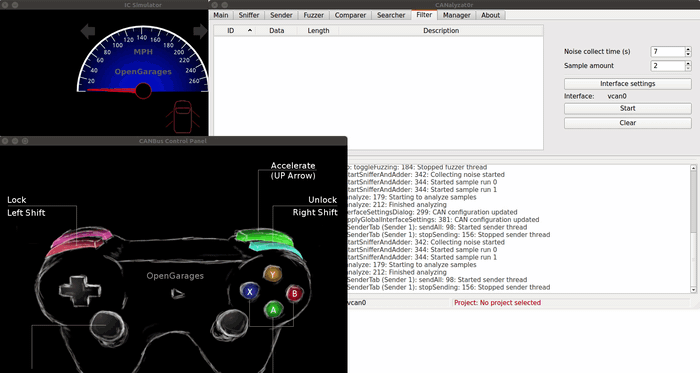
Task: Click the right turn signal arrow in IC Simulator
Action: point(200,31)
